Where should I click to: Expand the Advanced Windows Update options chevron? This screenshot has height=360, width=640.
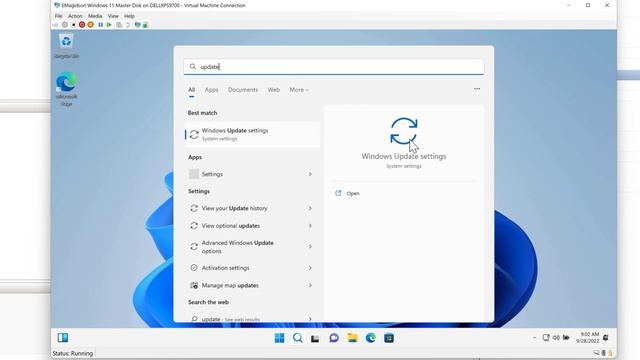(x=310, y=247)
